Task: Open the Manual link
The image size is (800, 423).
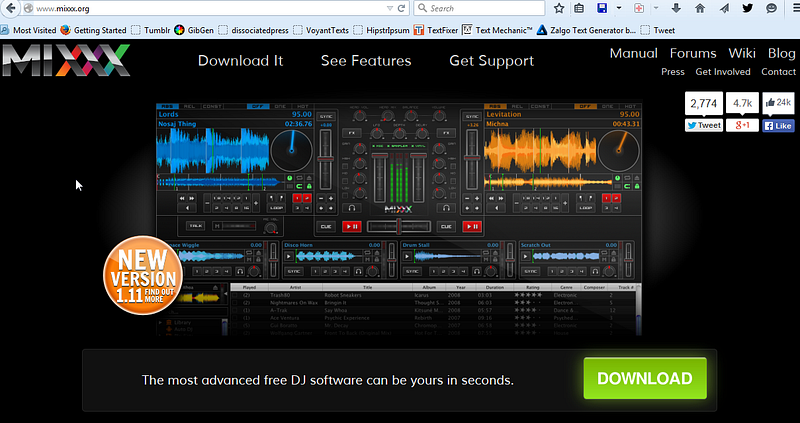Action: point(634,53)
